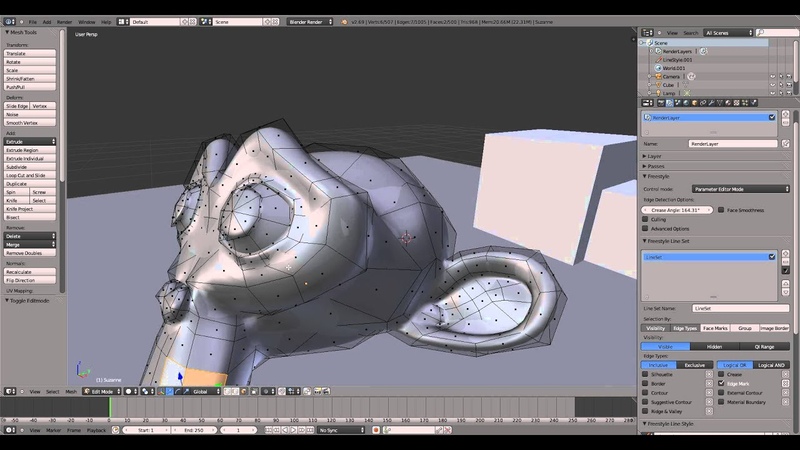
Task: Open the Control mode Parameter Editor dropdown
Action: point(740,189)
